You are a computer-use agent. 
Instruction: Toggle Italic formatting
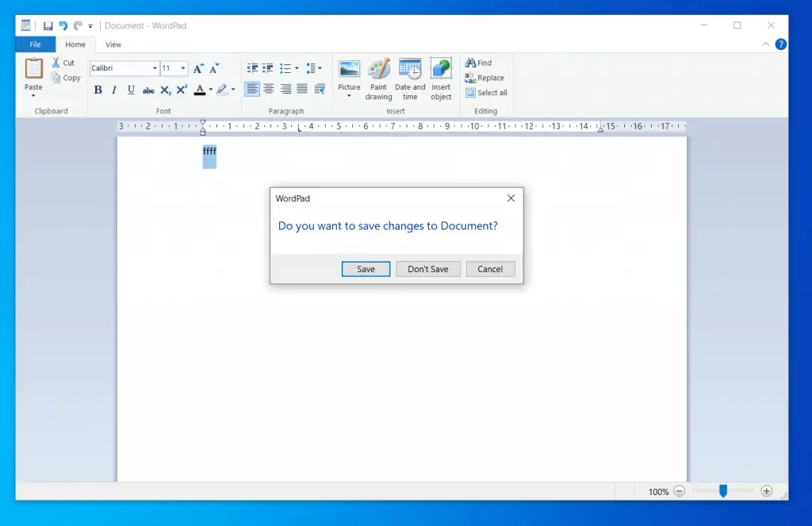[114, 90]
